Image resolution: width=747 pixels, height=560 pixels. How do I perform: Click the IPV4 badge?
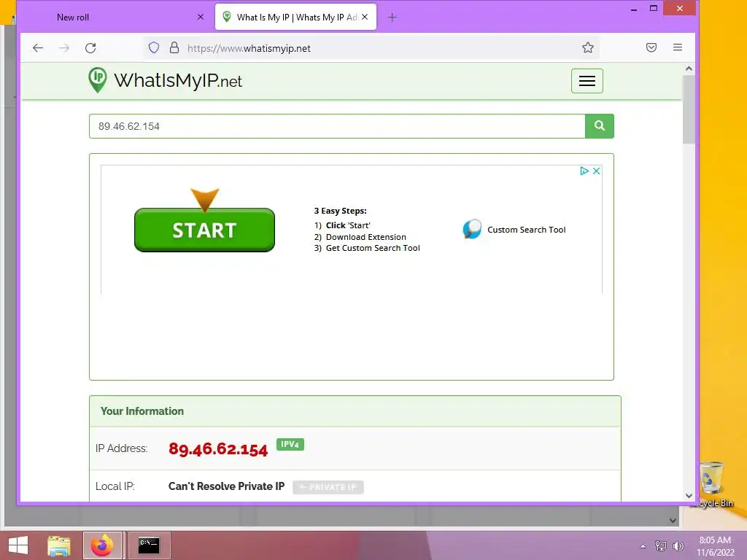290,444
